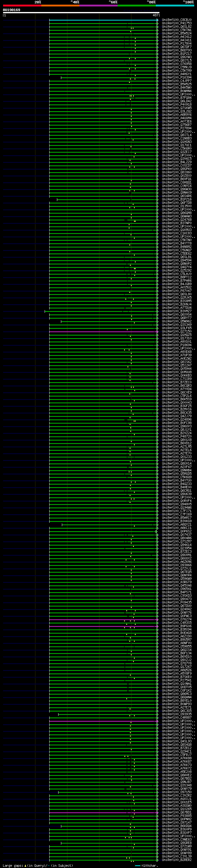Viewport: 197px width, 868px height.
Task: Open hit UniRef100_Q27150
Action: pos(177,332)
